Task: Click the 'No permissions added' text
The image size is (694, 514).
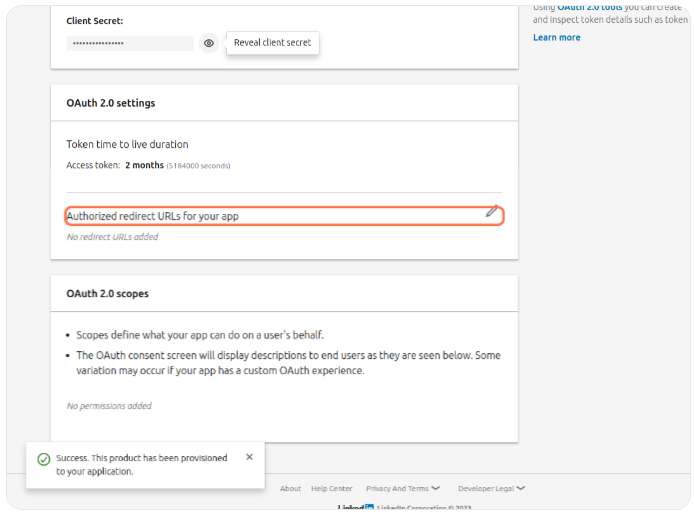Action: [109, 406]
